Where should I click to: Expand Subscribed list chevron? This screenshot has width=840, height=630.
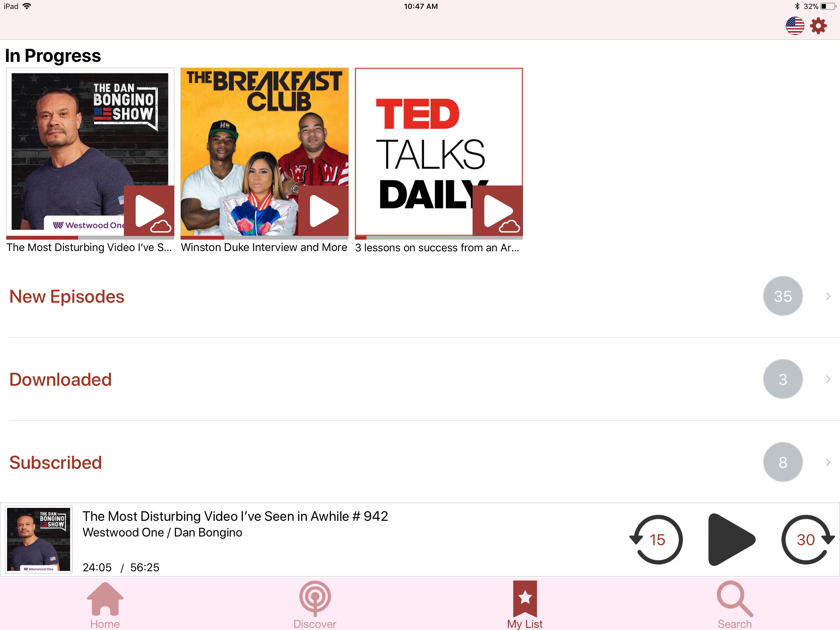click(x=828, y=462)
